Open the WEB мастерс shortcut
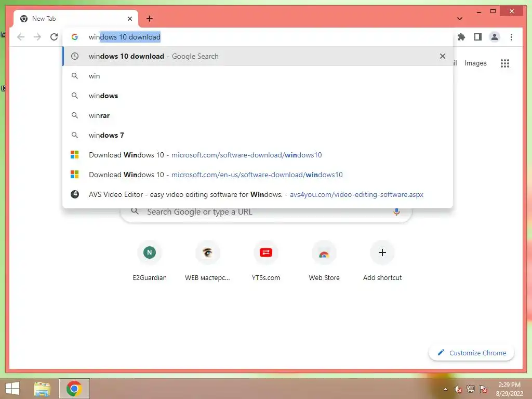The height and width of the screenshot is (399, 532). 208,261
